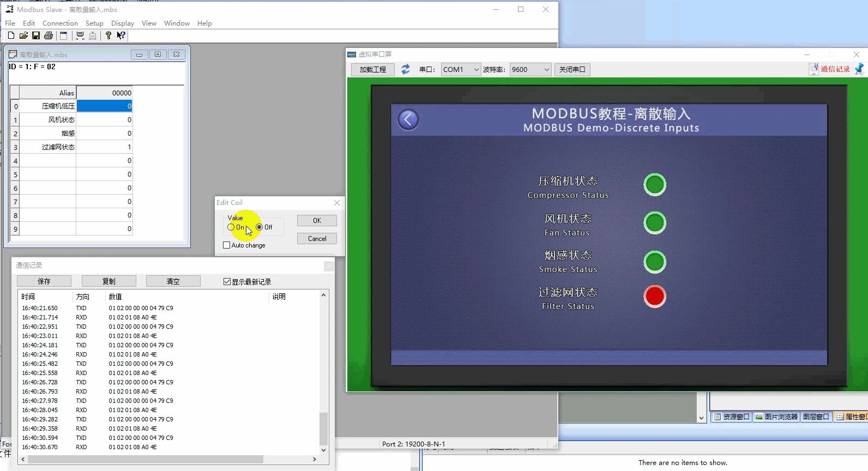Click the Fan Status green indicator
The width and height of the screenshot is (868, 471).
654,222
